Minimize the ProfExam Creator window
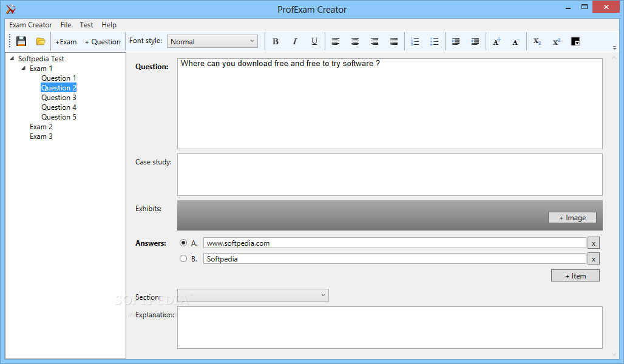 click(x=568, y=7)
